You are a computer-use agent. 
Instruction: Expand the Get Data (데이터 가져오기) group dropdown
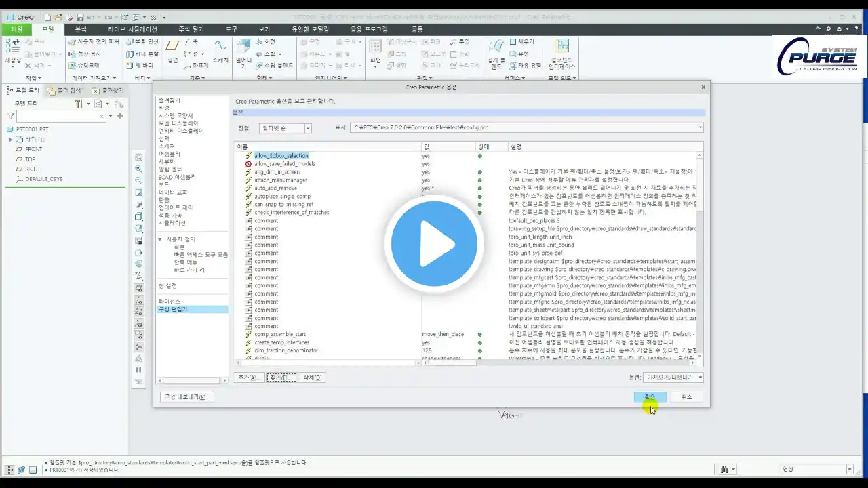pos(94,78)
